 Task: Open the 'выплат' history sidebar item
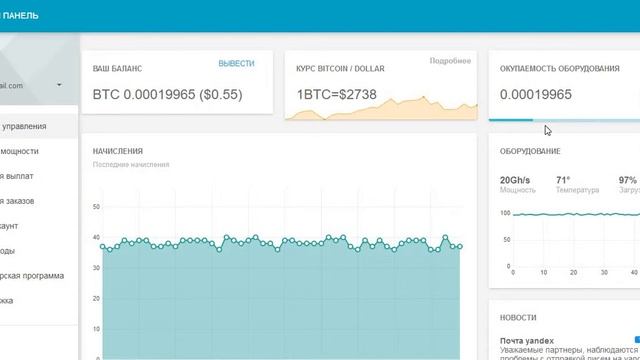click(x=17, y=176)
